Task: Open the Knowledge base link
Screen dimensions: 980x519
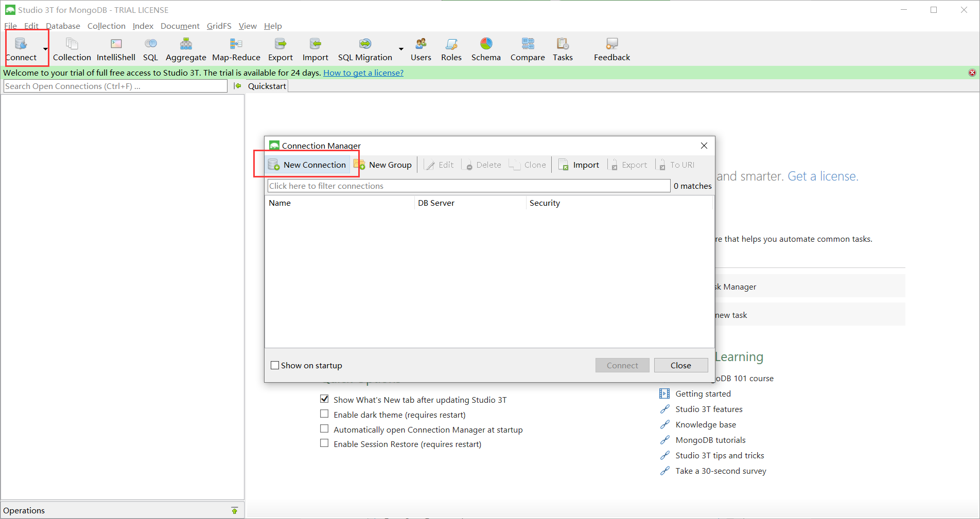Action: click(x=706, y=424)
